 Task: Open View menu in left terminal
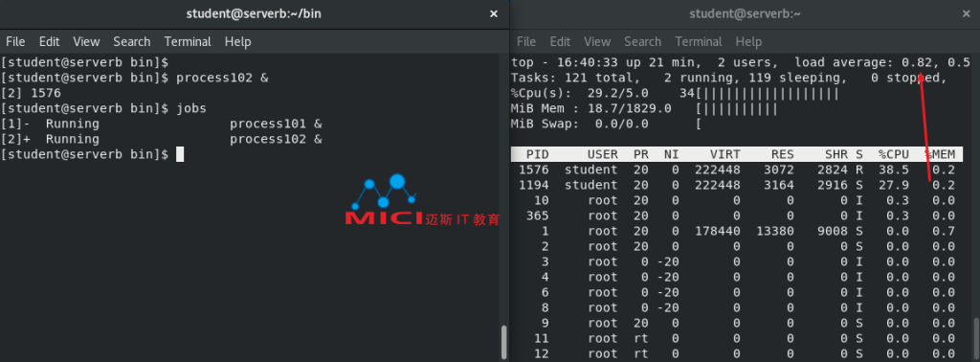pos(86,42)
